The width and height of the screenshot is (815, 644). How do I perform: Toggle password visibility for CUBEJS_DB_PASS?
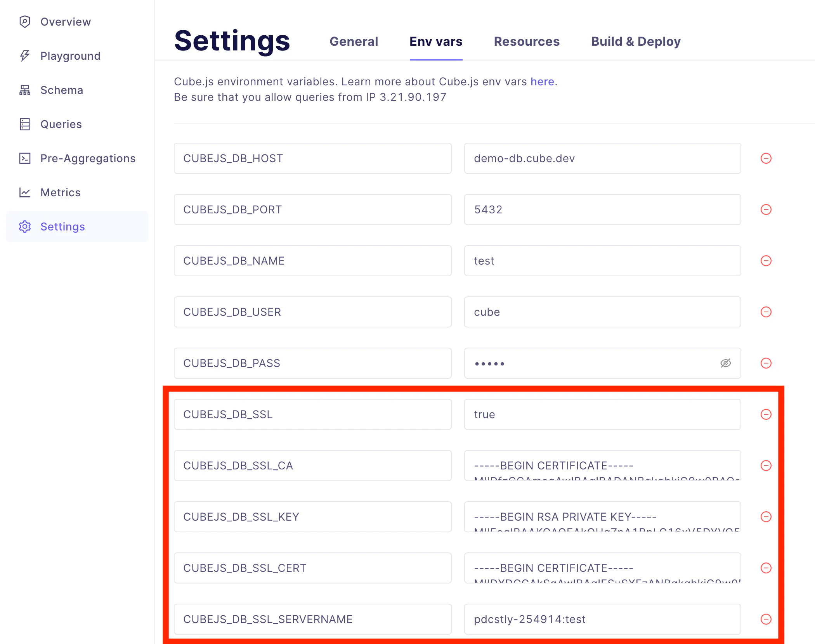coord(725,363)
